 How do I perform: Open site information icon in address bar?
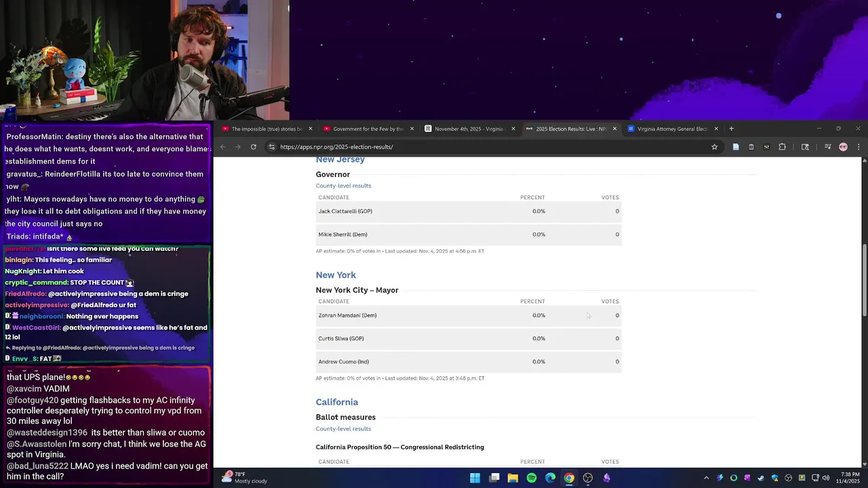(271, 146)
